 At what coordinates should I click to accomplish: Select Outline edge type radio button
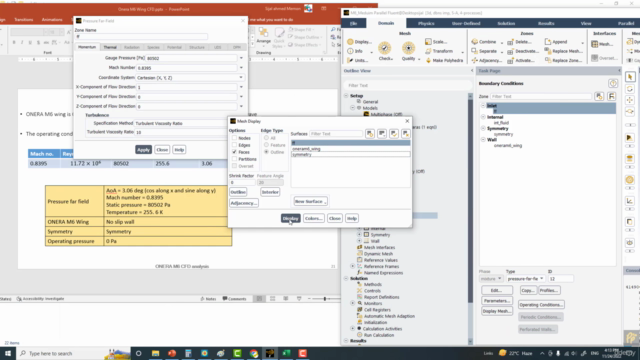coord(267,152)
